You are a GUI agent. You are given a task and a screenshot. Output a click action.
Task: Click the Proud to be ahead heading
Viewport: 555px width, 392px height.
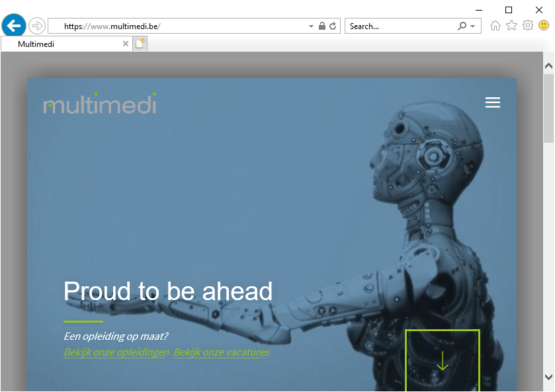point(168,291)
